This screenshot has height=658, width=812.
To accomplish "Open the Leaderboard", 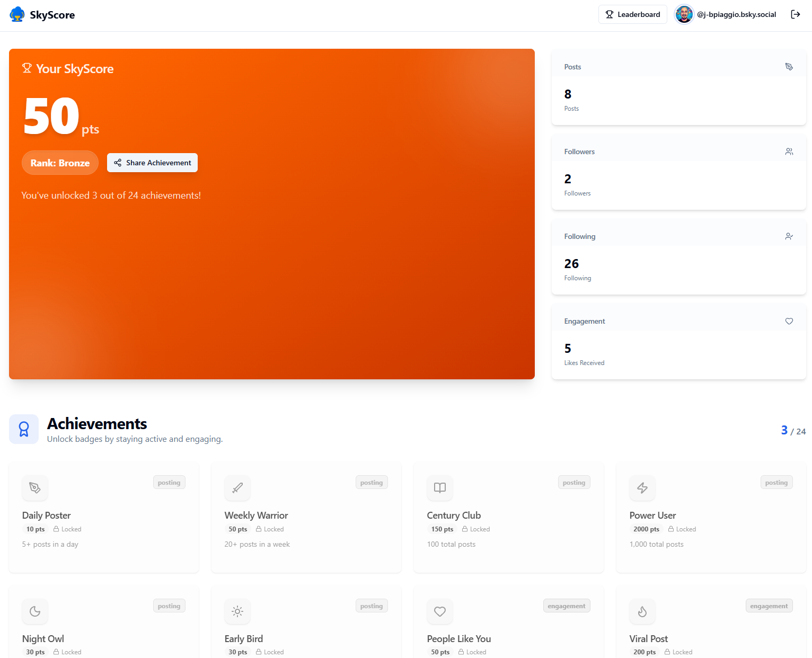I will click(632, 14).
